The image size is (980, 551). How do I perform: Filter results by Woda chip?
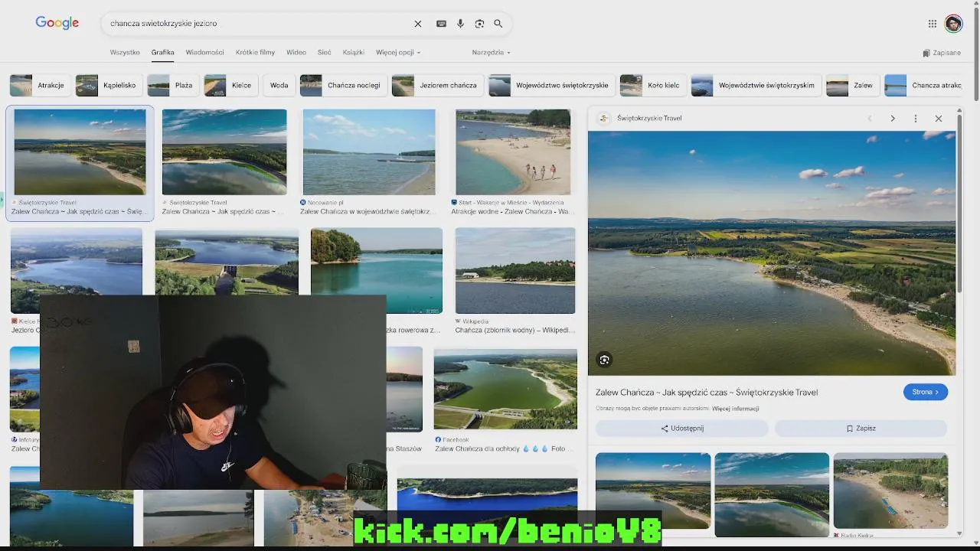tap(279, 85)
